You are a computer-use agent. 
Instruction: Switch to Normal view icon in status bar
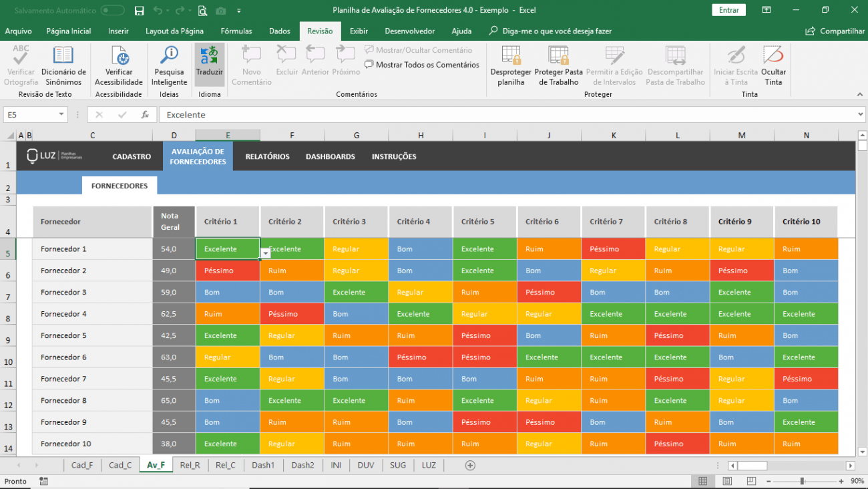pyautogui.click(x=702, y=481)
